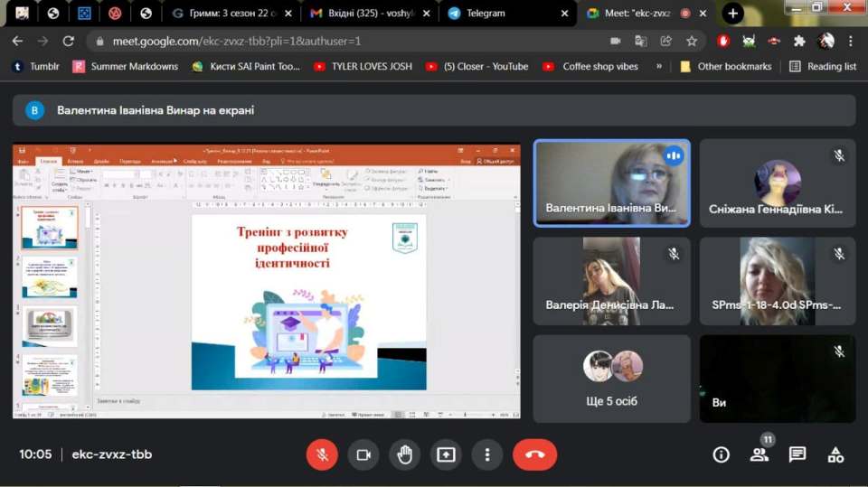Bookmark this page with star icon
868x487 pixels.
[x=692, y=41]
